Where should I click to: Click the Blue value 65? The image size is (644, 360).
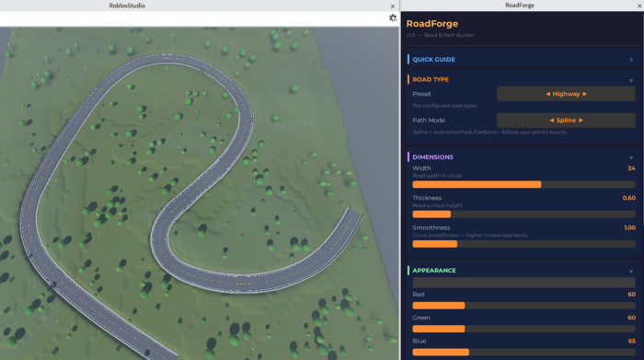point(631,341)
